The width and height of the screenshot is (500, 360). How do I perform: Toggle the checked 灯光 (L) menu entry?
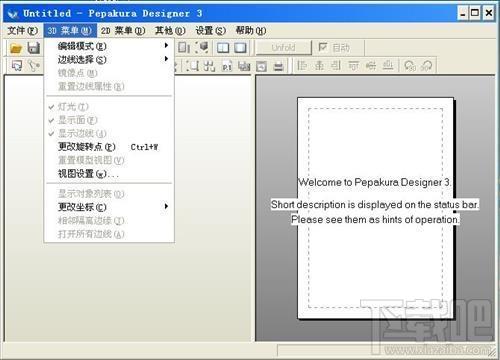109,107
